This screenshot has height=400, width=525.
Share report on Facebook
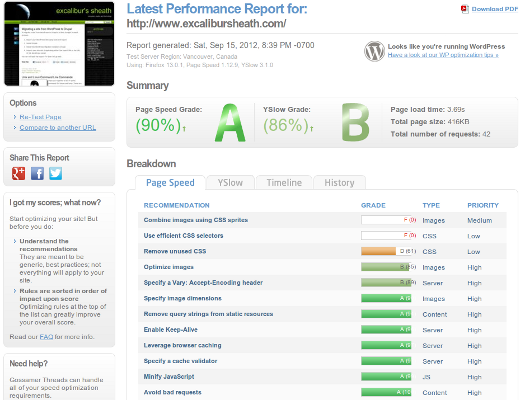point(37,173)
